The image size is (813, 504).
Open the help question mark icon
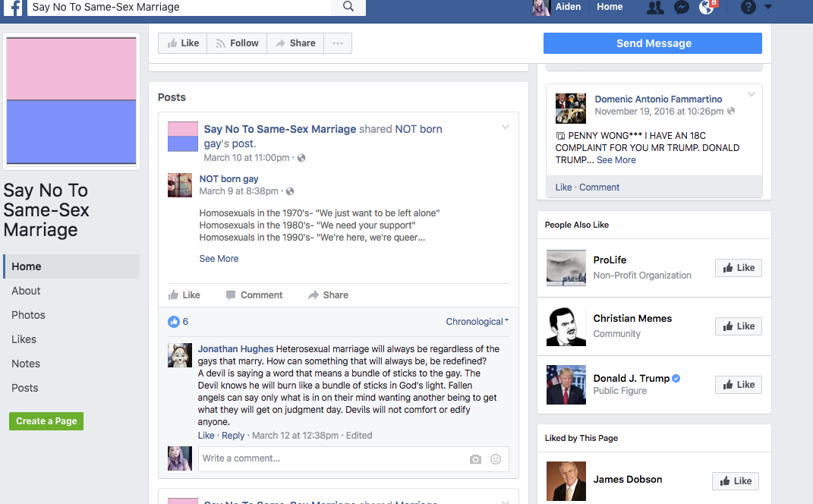point(748,8)
